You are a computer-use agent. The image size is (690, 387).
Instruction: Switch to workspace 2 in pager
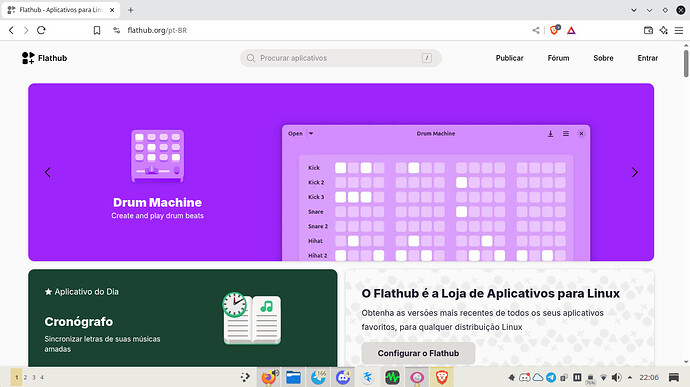pyautogui.click(x=26, y=377)
